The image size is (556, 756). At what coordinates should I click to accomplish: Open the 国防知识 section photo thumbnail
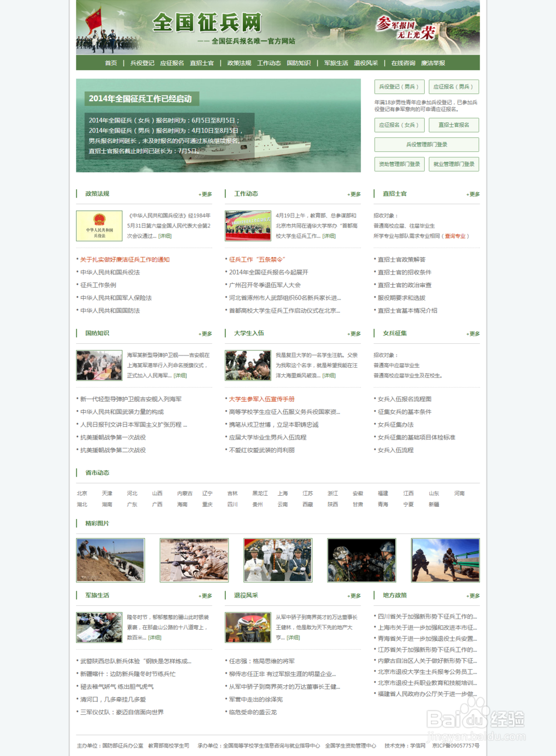pyautogui.click(x=100, y=365)
